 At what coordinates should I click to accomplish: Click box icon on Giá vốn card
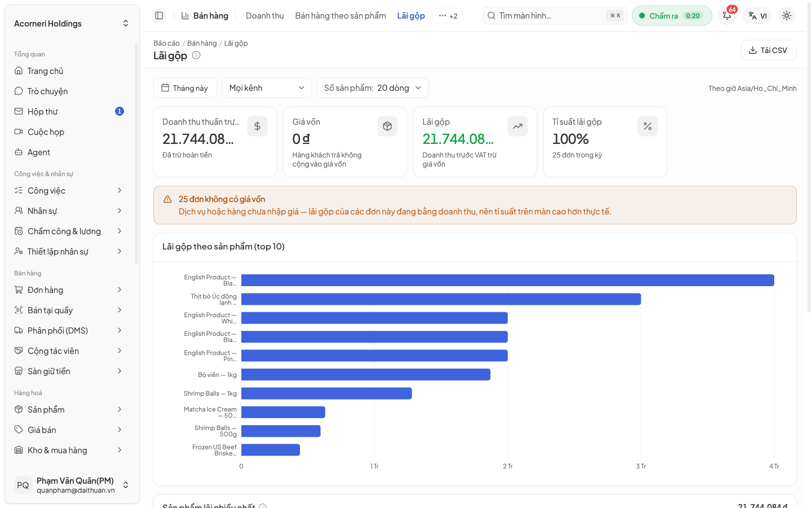[x=387, y=126]
